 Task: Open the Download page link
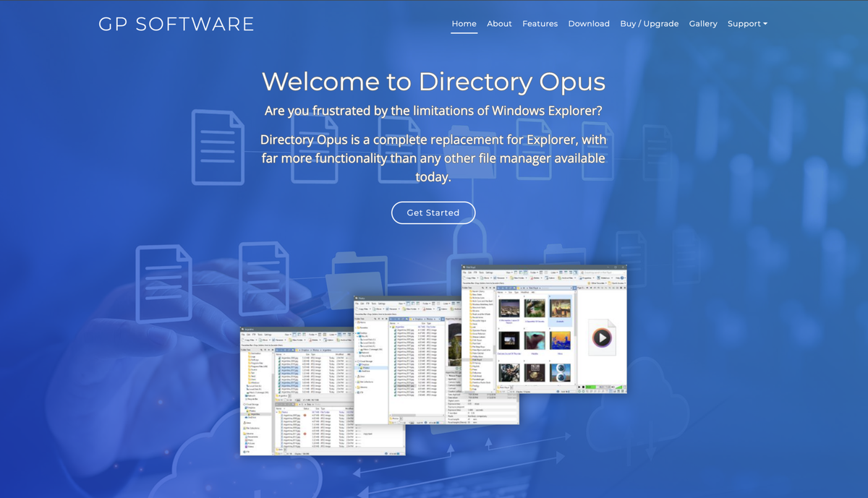pyautogui.click(x=589, y=24)
